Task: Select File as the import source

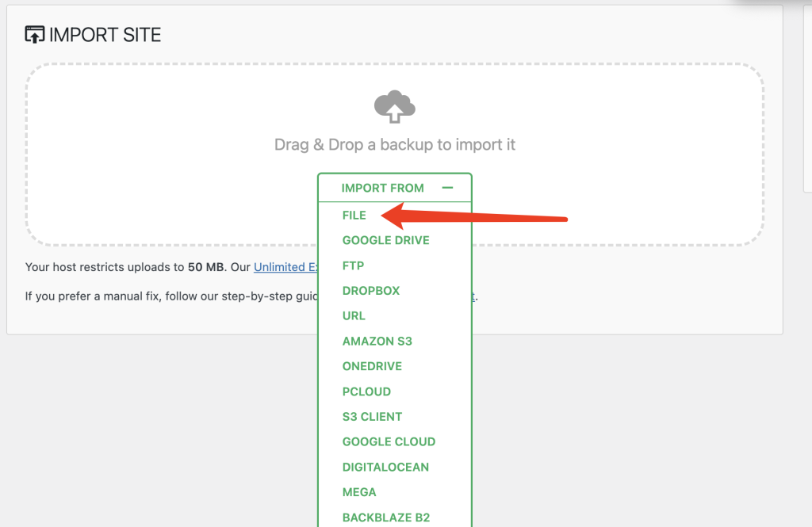Action: 354,215
